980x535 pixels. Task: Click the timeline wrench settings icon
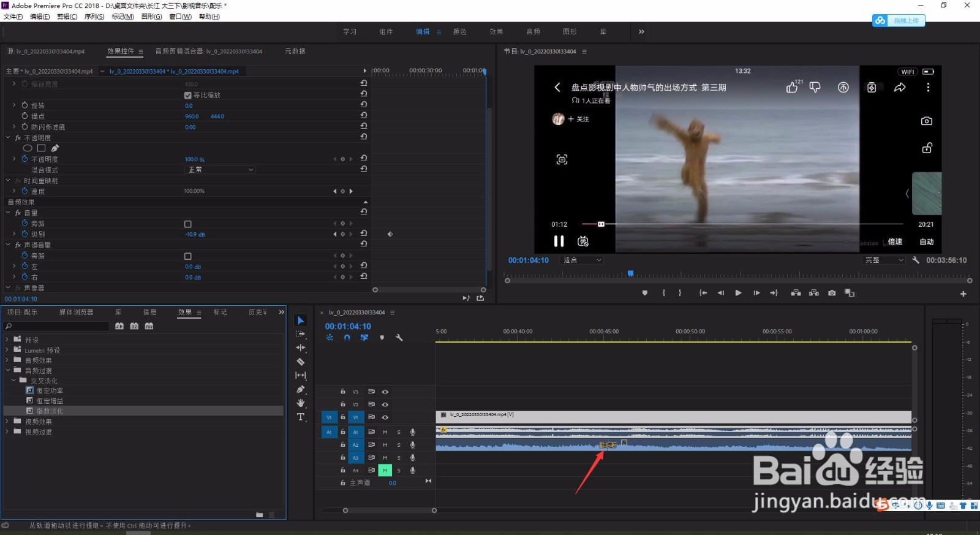click(x=399, y=338)
